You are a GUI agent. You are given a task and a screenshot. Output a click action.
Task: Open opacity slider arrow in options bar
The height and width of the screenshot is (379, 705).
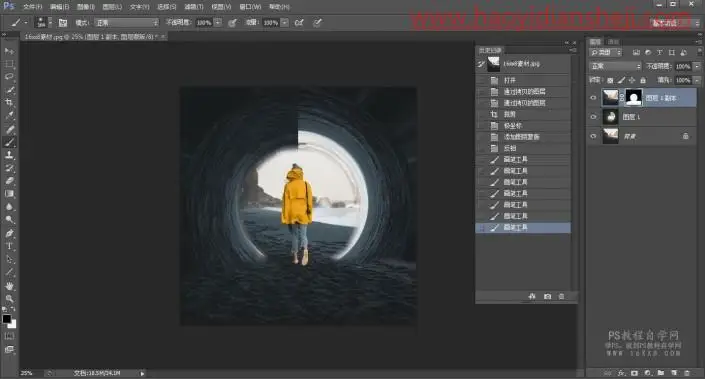pyautogui.click(x=218, y=22)
